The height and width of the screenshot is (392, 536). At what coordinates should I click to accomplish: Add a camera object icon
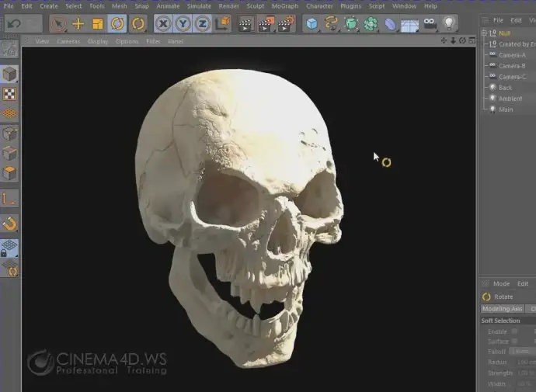[x=430, y=24]
